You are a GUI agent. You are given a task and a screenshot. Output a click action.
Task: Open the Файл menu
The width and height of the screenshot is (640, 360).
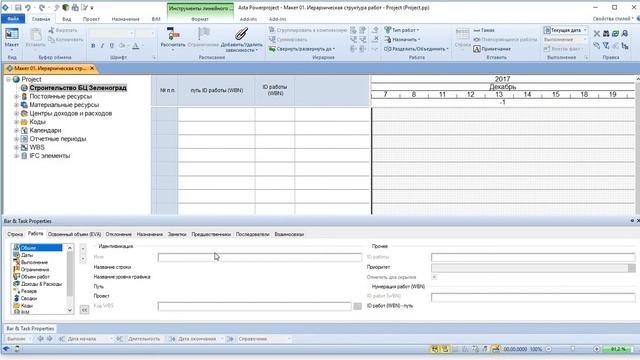tap(13, 19)
